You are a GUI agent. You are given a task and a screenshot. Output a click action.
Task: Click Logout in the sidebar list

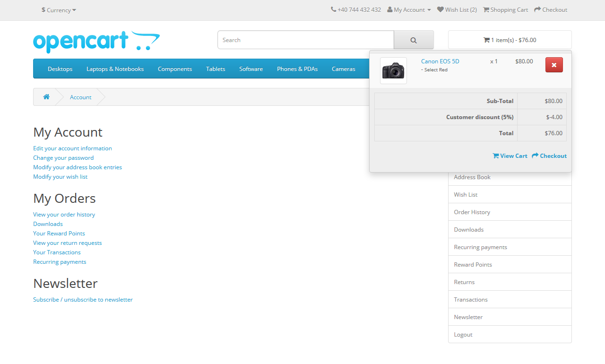(x=510, y=335)
